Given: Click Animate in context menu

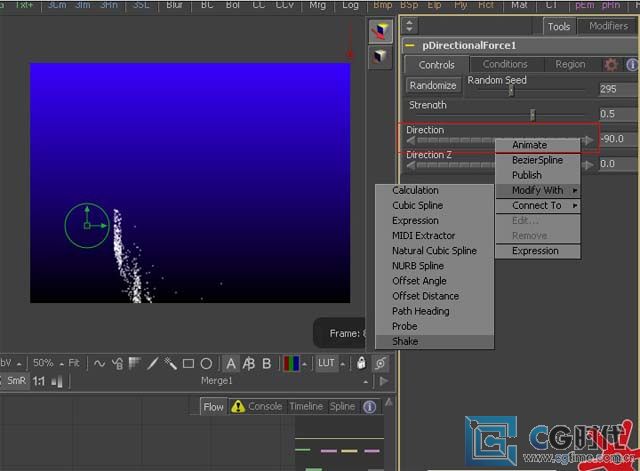Looking at the screenshot, I should point(538,145).
